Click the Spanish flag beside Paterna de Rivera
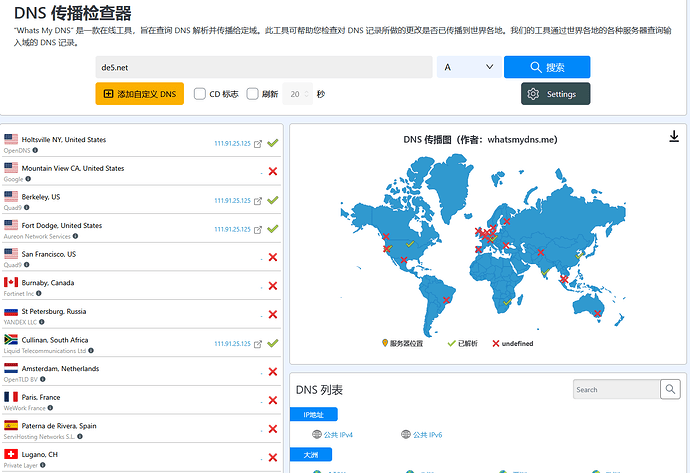 click(x=11, y=425)
